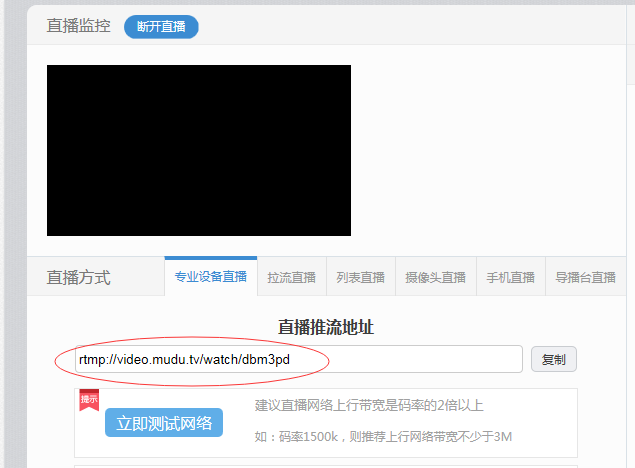Click the black live monitor preview
The width and height of the screenshot is (635, 468).
(199, 150)
